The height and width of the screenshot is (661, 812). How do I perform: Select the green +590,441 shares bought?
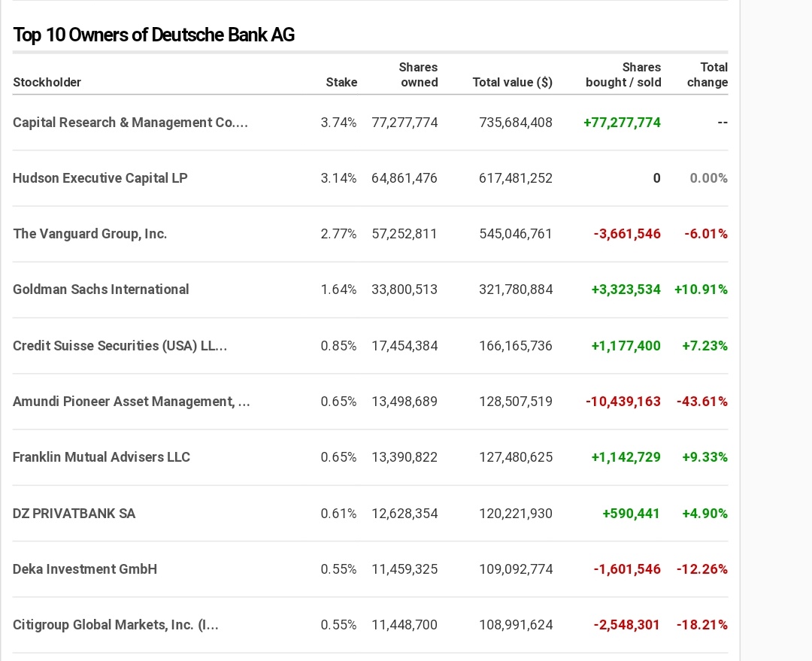pyautogui.click(x=632, y=514)
